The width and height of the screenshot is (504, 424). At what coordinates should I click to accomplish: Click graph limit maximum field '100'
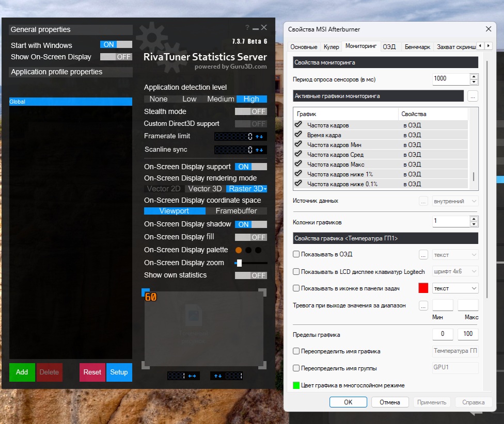(468, 334)
